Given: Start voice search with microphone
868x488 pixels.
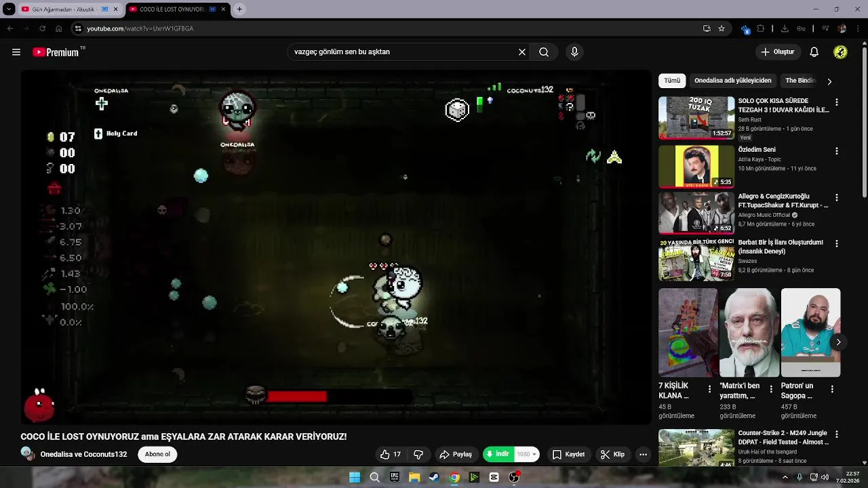Looking at the screenshot, I should pyautogui.click(x=574, y=52).
